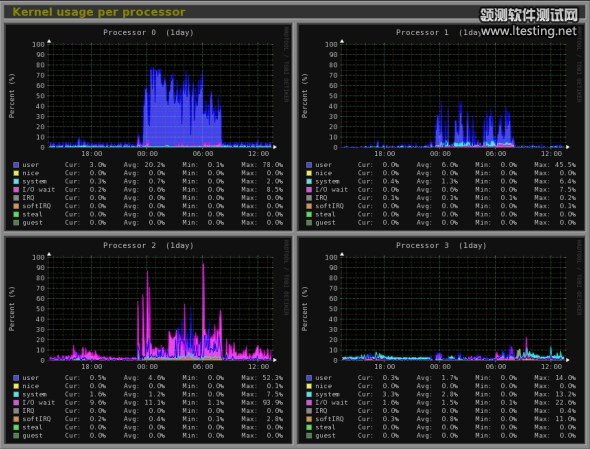The width and height of the screenshot is (590, 449).
Task: Open the Processor 2 usage graph
Action: point(148,340)
